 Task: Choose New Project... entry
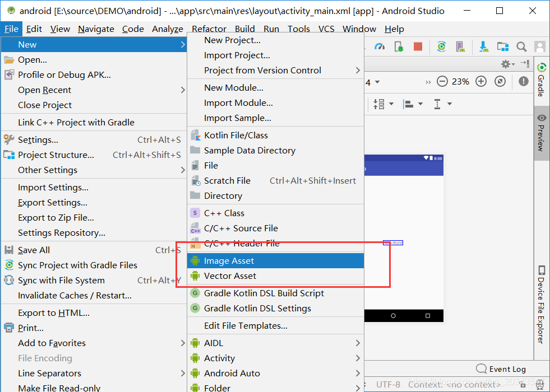pyautogui.click(x=275, y=40)
